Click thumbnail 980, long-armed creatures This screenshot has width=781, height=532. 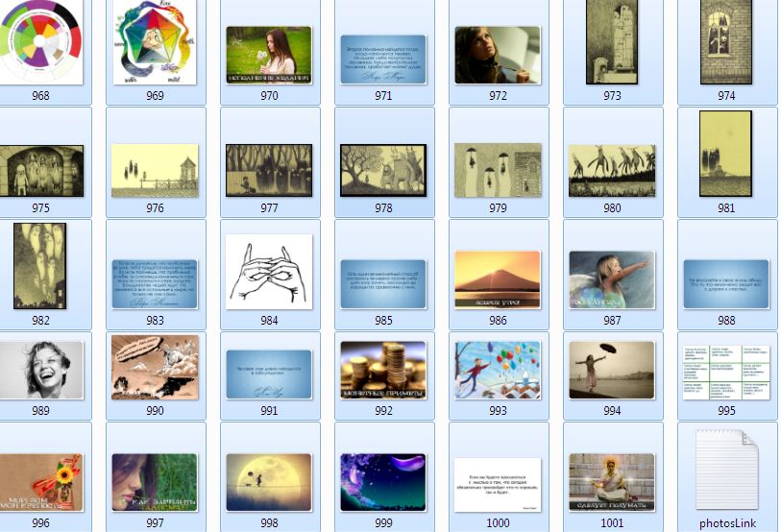pyautogui.click(x=612, y=171)
